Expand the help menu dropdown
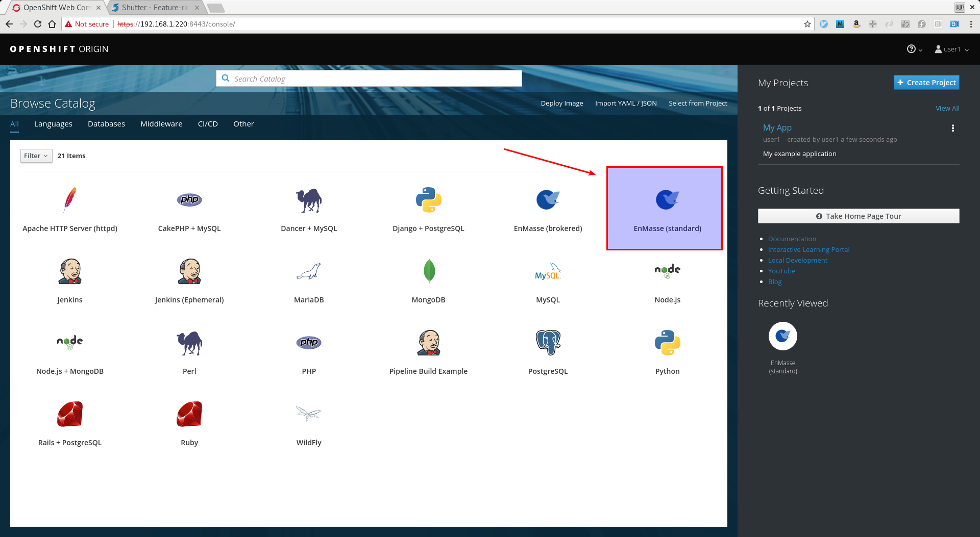980x537 pixels. pos(915,49)
